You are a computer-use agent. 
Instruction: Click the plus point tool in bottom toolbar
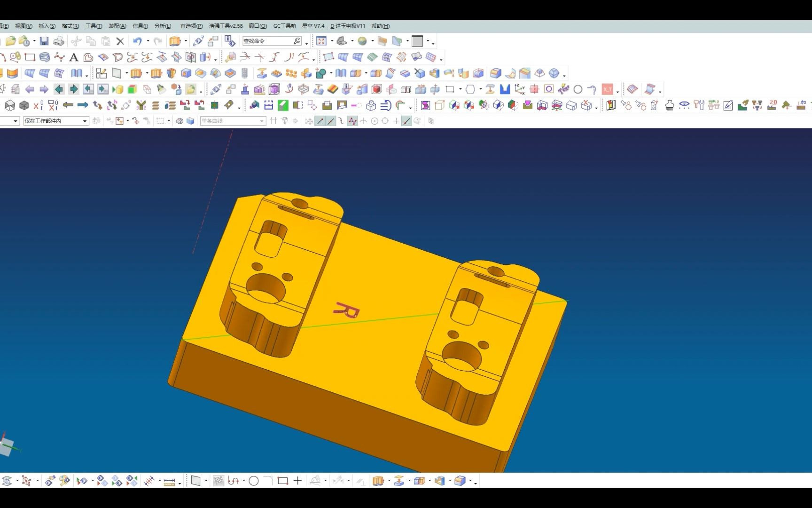[297, 481]
